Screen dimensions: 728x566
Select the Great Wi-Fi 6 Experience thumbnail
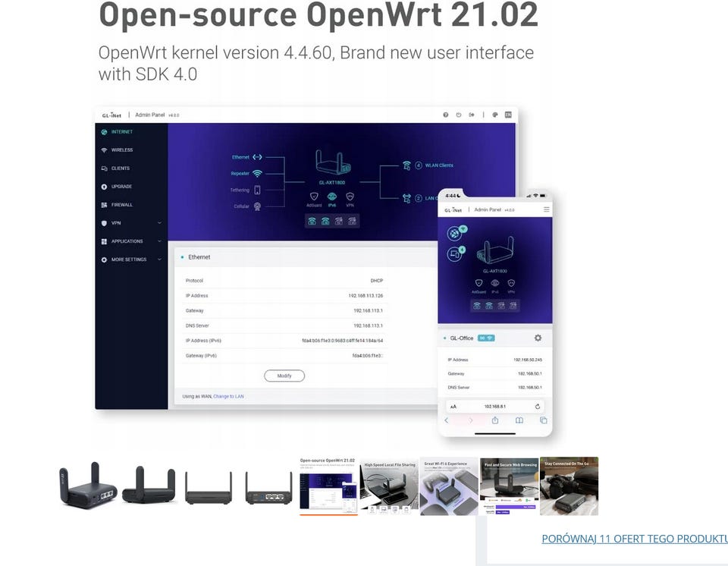(449, 486)
